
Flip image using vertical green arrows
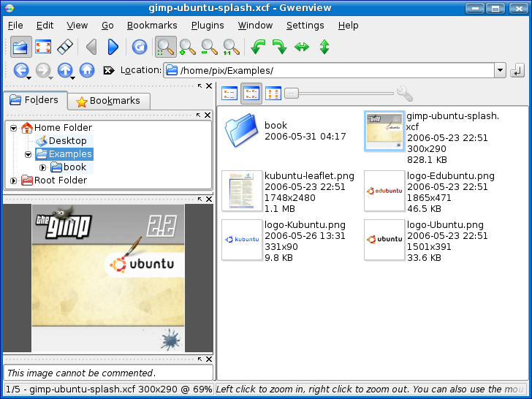[324, 47]
